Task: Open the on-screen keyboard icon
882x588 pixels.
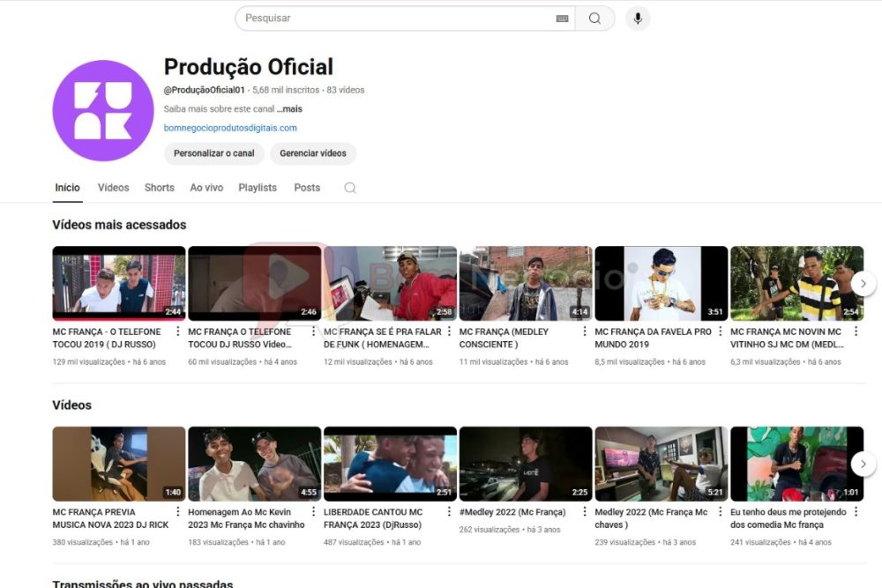Action: coord(562,19)
